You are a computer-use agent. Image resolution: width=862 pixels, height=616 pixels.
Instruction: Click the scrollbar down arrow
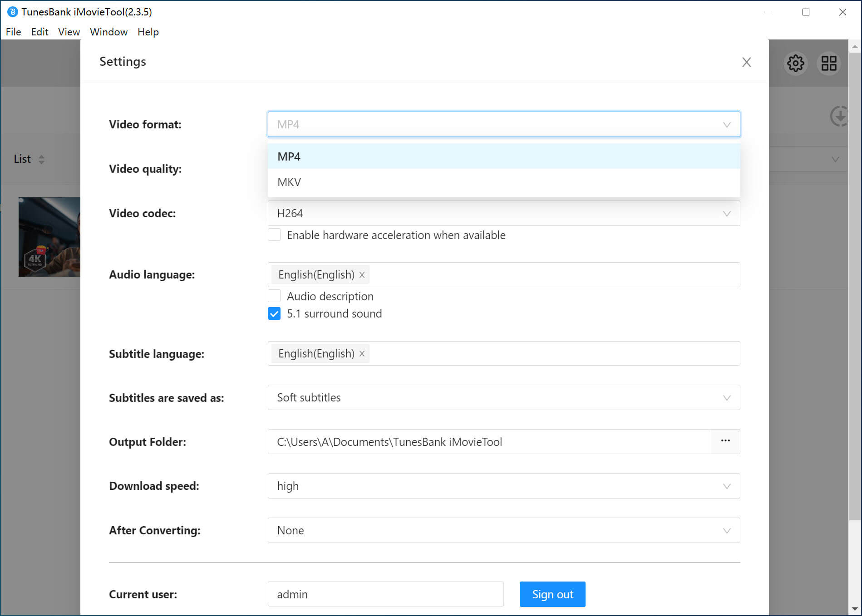point(855,609)
